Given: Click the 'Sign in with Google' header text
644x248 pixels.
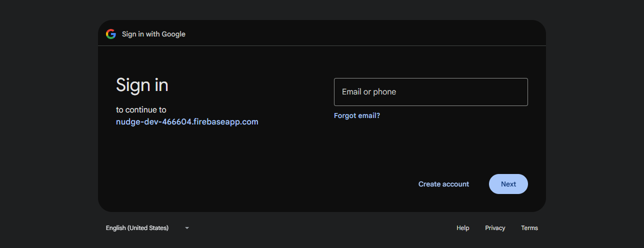Looking at the screenshot, I should [x=153, y=34].
